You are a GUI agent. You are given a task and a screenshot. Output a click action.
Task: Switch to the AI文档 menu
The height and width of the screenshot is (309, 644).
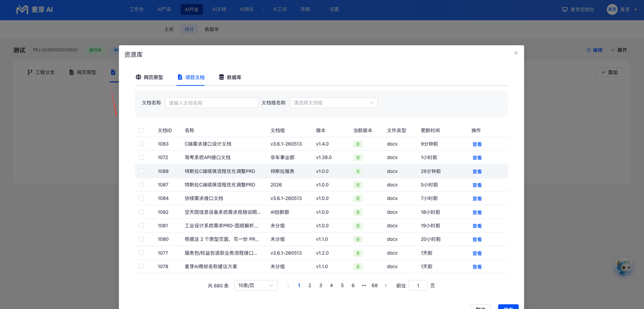pos(219,10)
